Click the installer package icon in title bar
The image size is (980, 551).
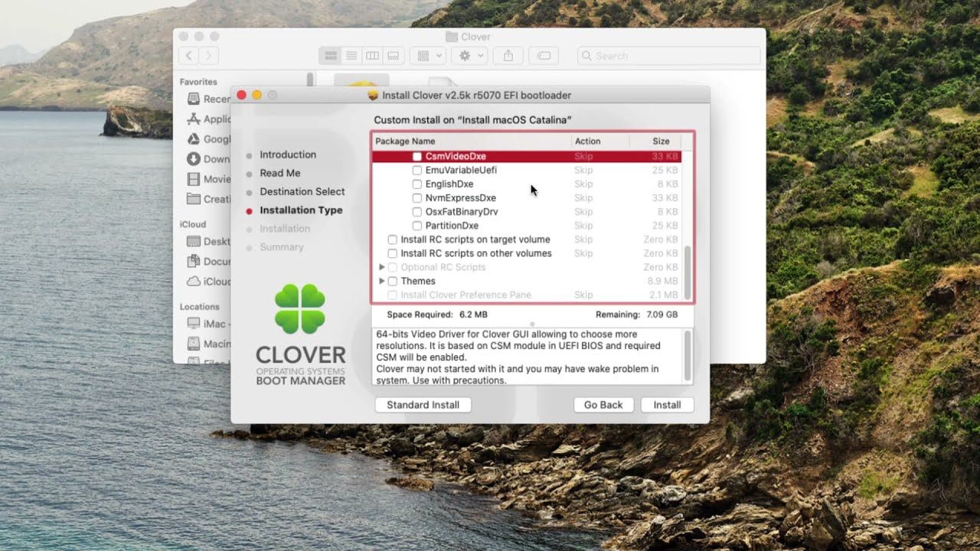374,96
